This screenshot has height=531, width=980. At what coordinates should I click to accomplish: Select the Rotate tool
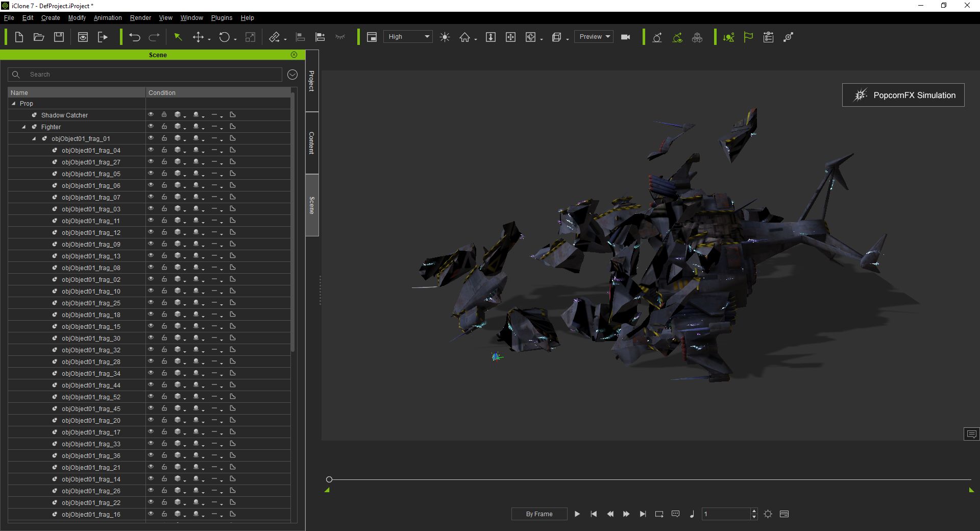(224, 37)
